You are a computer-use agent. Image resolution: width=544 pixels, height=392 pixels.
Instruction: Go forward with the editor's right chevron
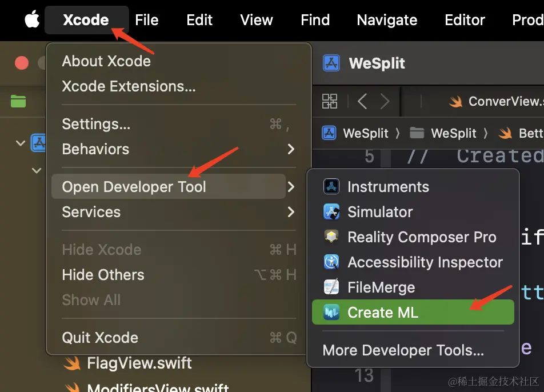(x=385, y=102)
